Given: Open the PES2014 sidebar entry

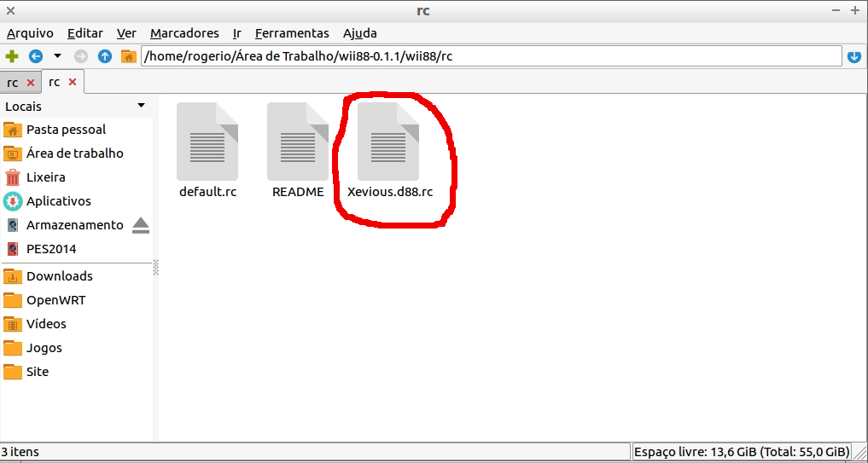Looking at the screenshot, I should click(50, 249).
